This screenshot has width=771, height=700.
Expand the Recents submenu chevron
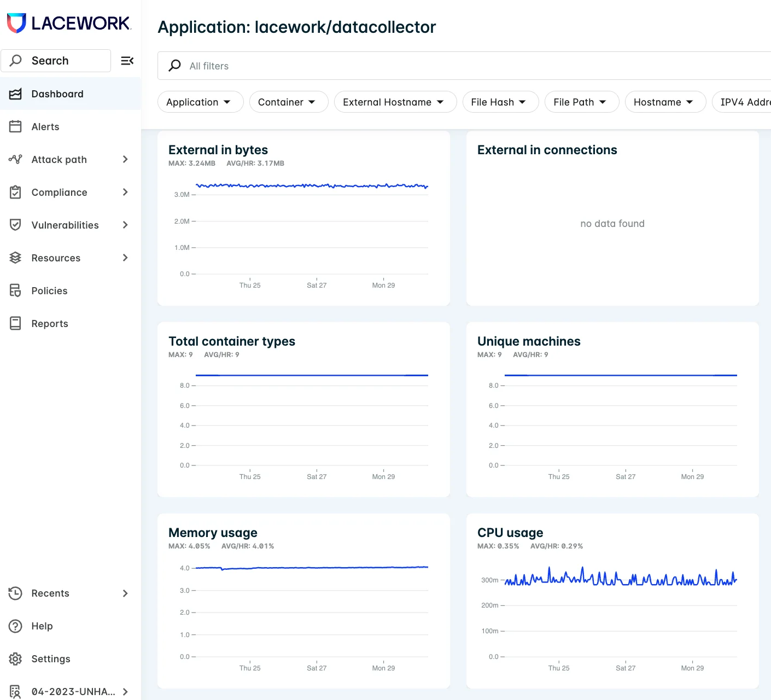click(x=125, y=593)
